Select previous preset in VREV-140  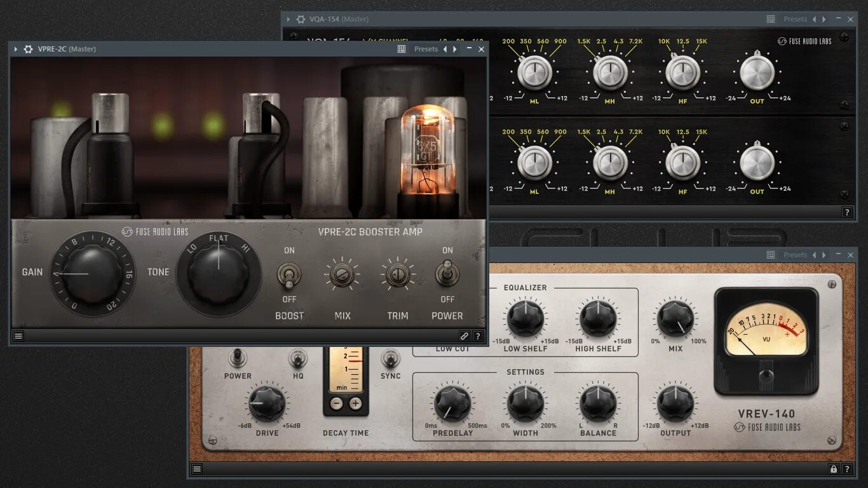[x=814, y=255]
